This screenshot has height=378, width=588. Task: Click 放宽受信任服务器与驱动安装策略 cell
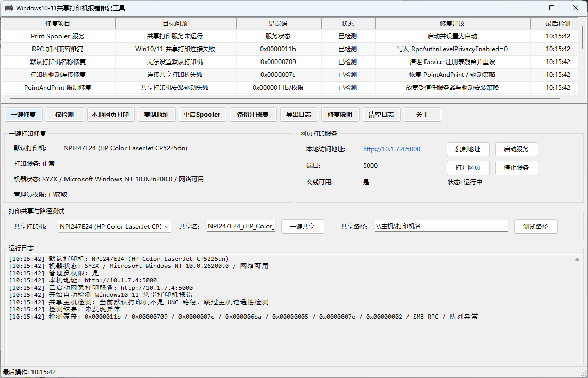(452, 87)
